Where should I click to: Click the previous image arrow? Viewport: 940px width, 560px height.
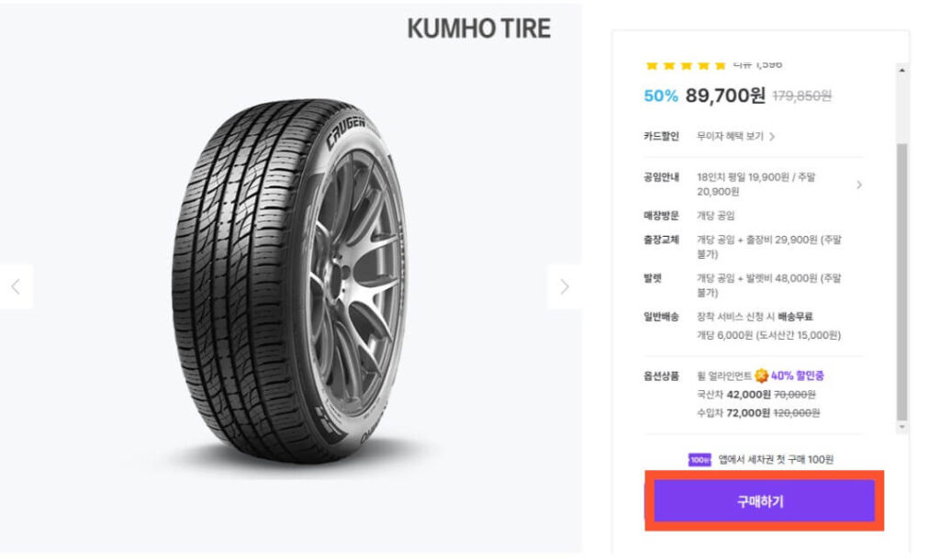(x=16, y=286)
